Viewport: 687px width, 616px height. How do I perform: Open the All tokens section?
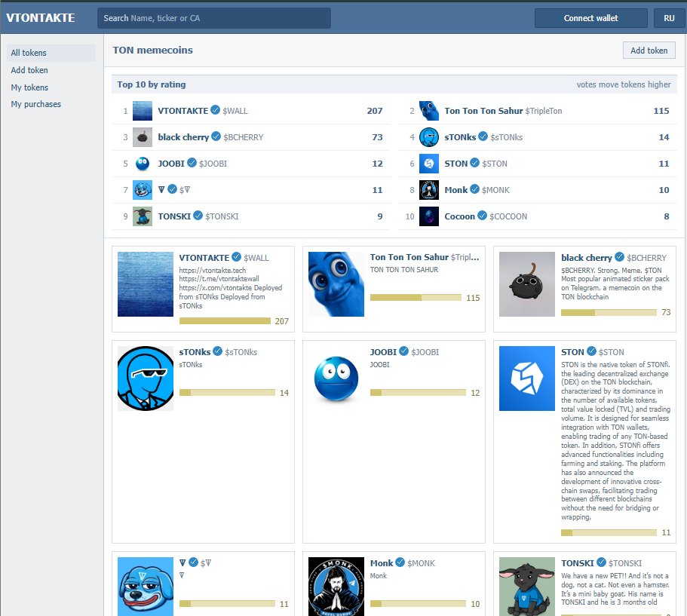[x=51, y=53]
